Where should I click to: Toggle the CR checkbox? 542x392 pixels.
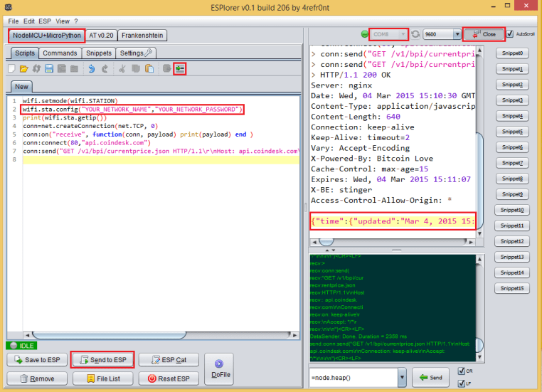click(461, 371)
